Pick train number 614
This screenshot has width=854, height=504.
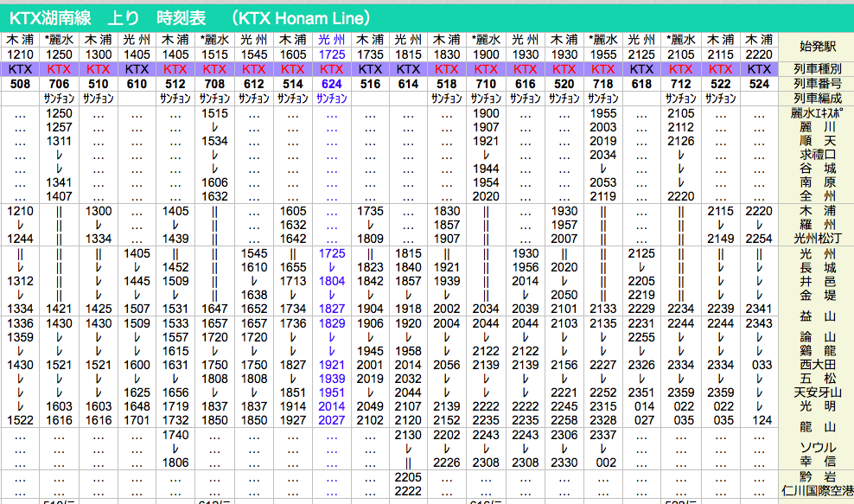(409, 84)
